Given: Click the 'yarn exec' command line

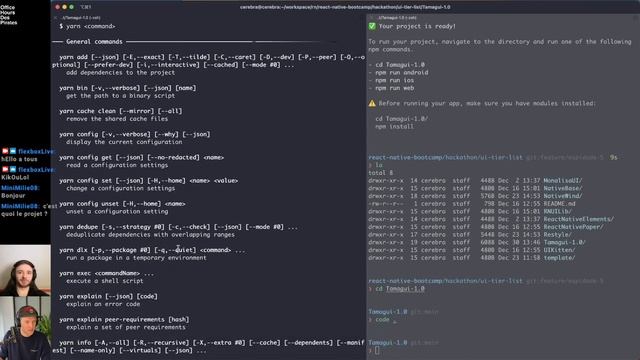Looking at the screenshot, I should tap(106, 273).
